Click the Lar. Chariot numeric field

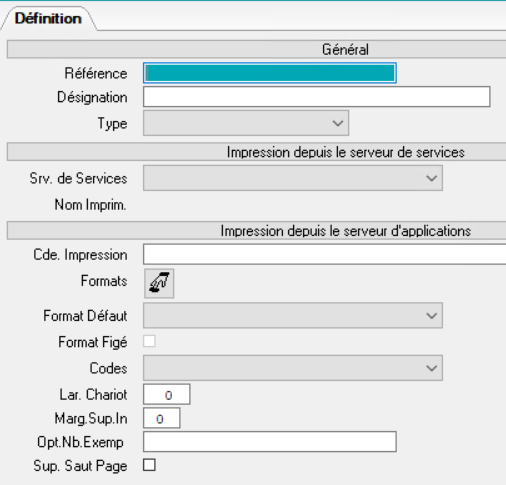(167, 394)
